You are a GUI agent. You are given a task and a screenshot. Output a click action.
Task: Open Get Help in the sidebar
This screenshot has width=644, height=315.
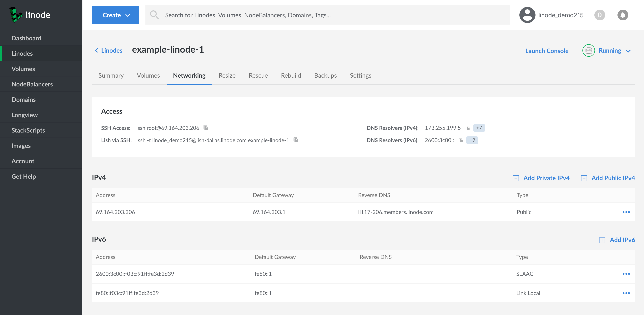click(x=41, y=176)
